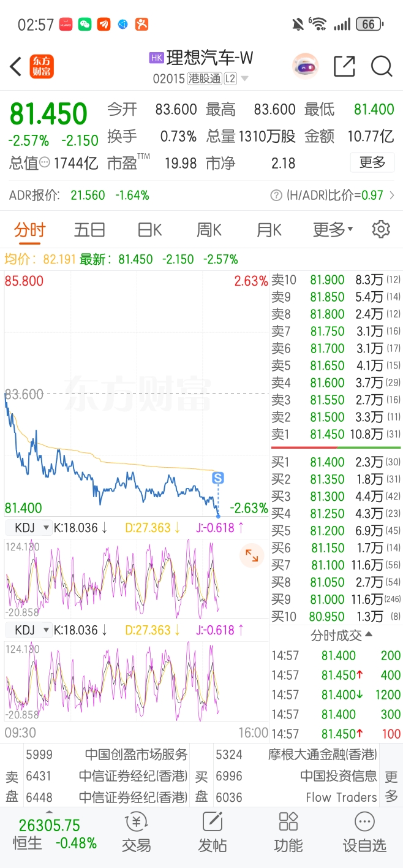403x868 pixels.
Task: Tap the share export icon
Action: (x=344, y=66)
